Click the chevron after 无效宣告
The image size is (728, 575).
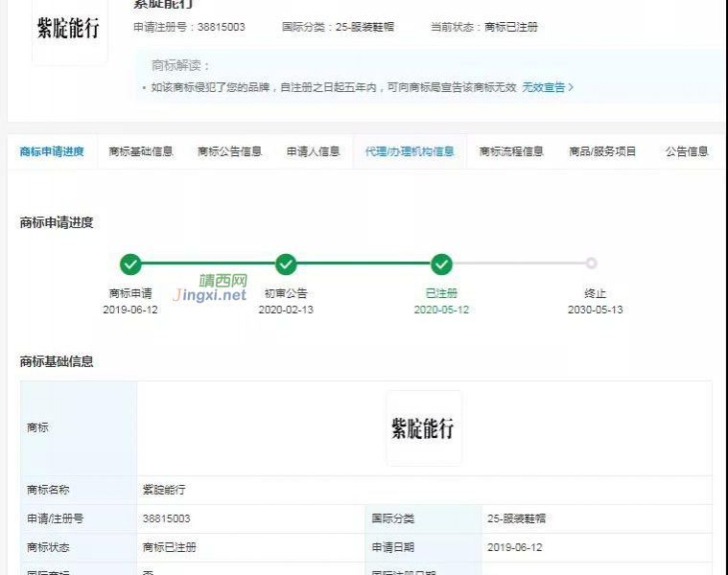point(571,87)
